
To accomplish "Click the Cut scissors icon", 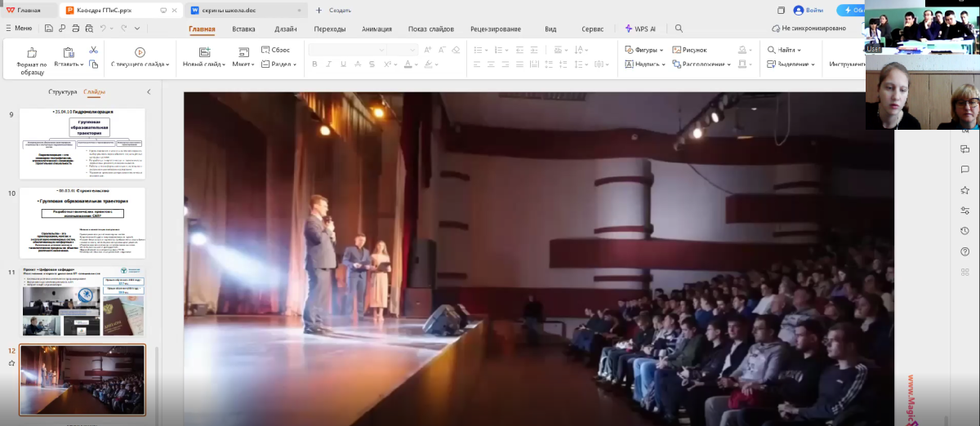I will pyautogui.click(x=93, y=51).
